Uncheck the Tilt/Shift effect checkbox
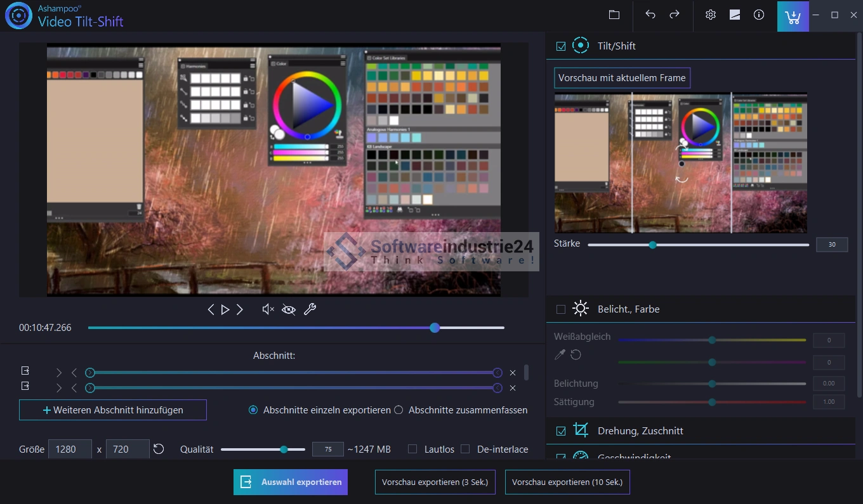The height and width of the screenshot is (504, 863). pyautogui.click(x=561, y=46)
